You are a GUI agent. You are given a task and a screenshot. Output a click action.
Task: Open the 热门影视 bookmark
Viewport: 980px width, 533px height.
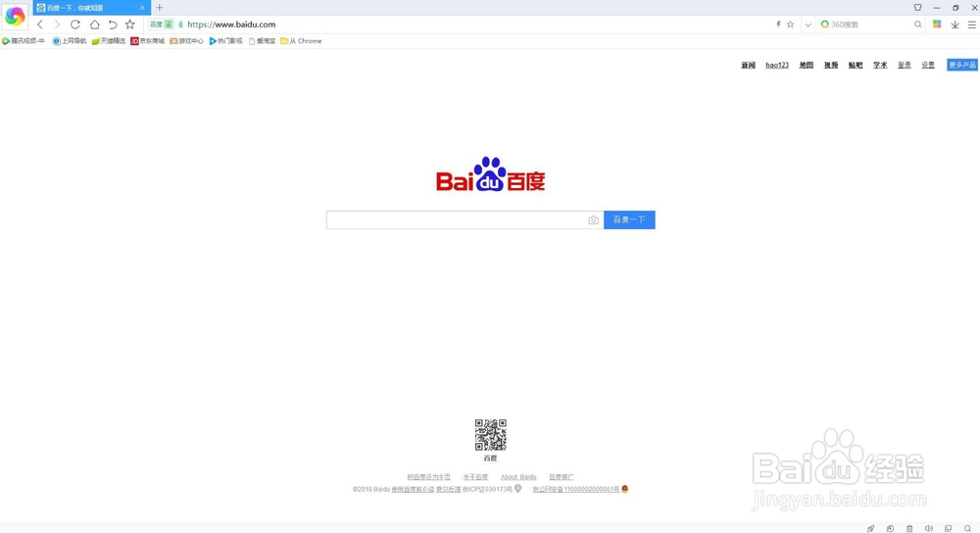click(225, 40)
